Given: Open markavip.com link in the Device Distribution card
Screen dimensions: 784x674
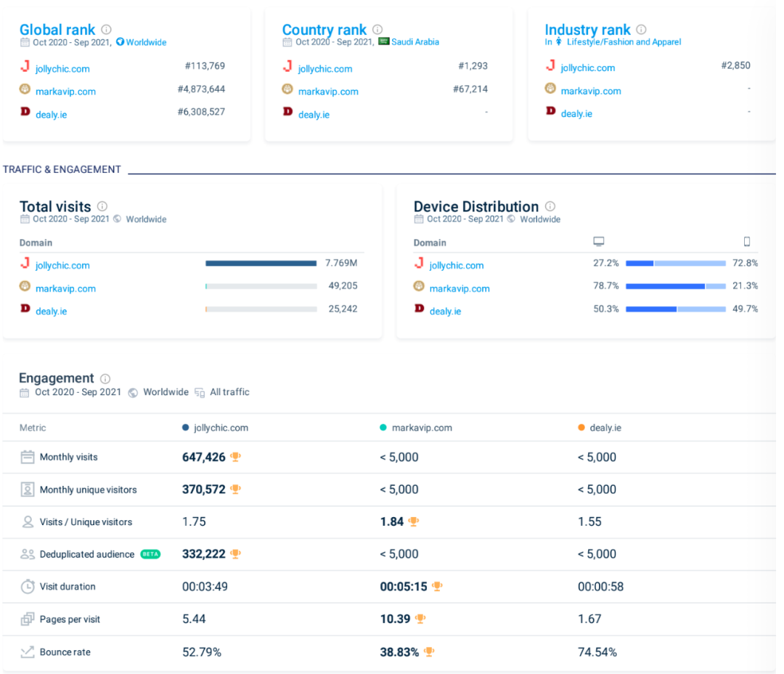Looking at the screenshot, I should [460, 289].
